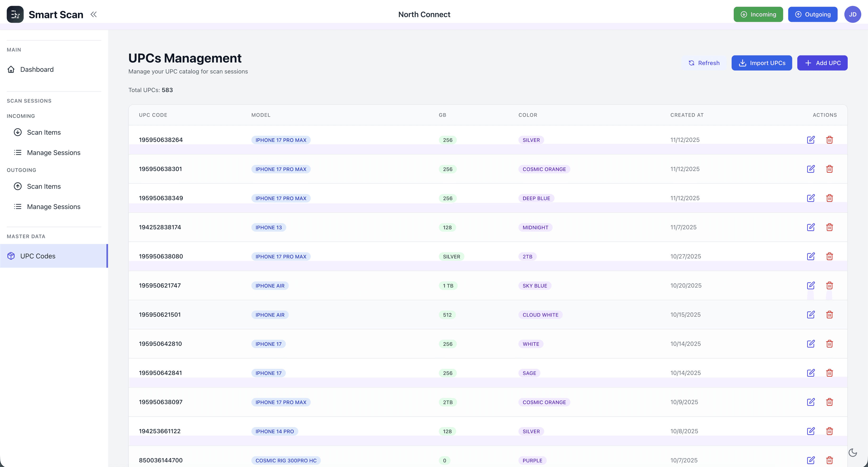Viewport: 868px width, 467px height.
Task: Click the Import UPCs button
Action: pos(761,63)
